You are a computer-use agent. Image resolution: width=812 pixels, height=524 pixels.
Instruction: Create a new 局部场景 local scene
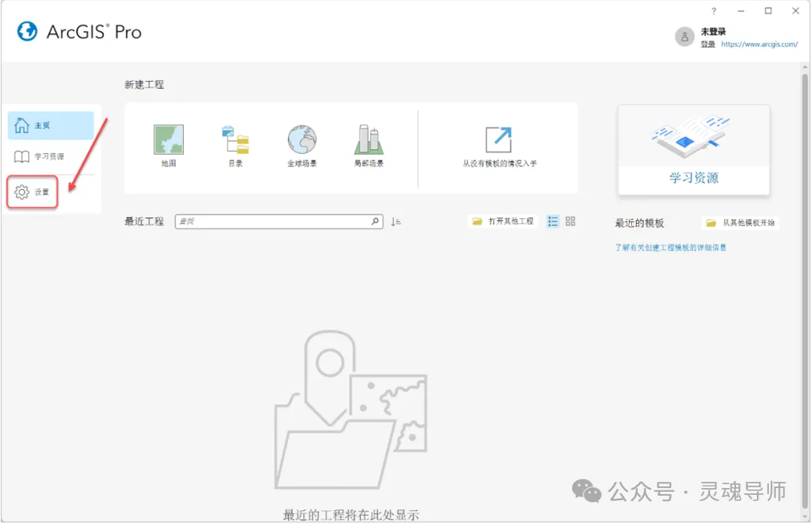point(368,146)
